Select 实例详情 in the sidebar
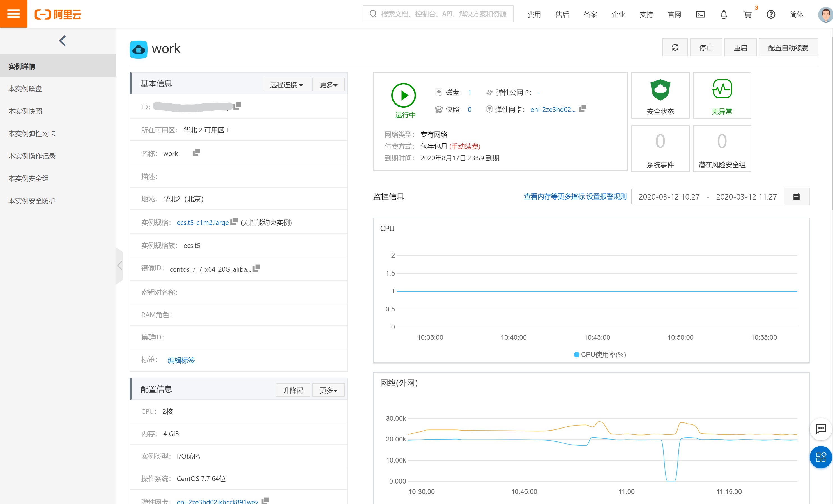The image size is (833, 504). [x=58, y=66]
